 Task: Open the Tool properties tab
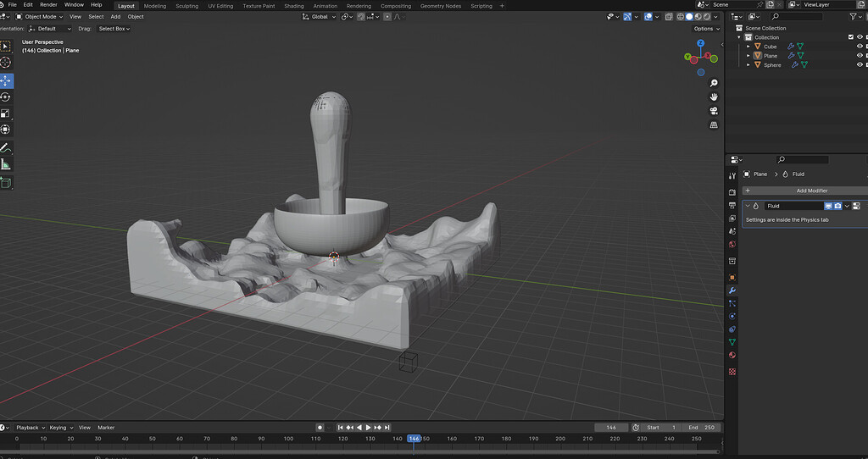point(732,176)
